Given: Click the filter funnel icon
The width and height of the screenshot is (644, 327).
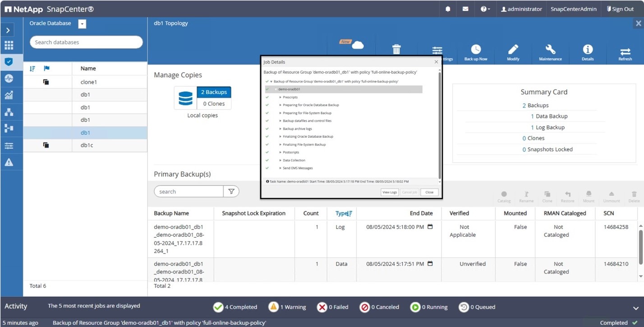Looking at the screenshot, I should [231, 192].
